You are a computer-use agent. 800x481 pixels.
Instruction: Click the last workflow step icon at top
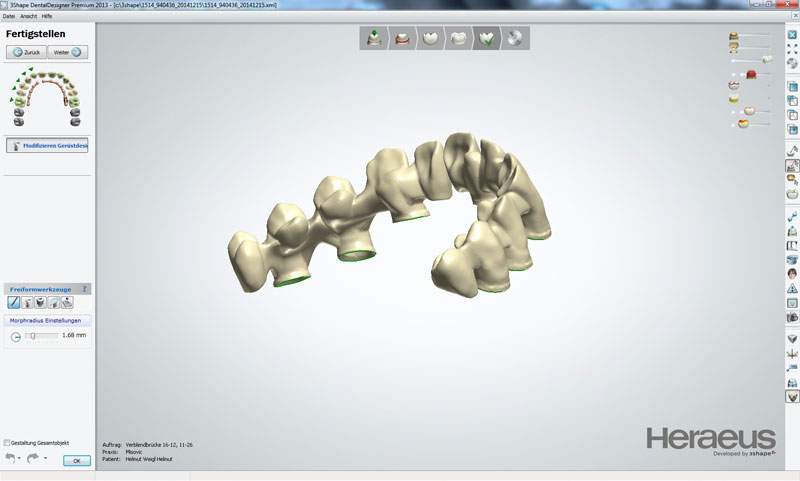pos(515,39)
